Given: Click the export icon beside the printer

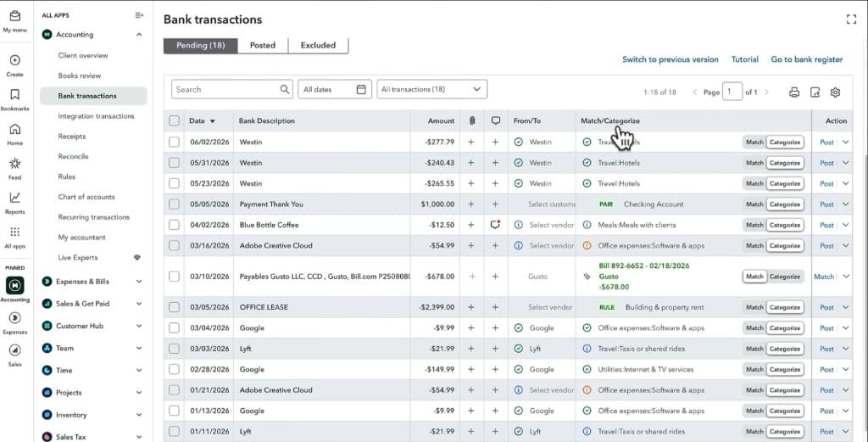Looking at the screenshot, I should (x=815, y=92).
